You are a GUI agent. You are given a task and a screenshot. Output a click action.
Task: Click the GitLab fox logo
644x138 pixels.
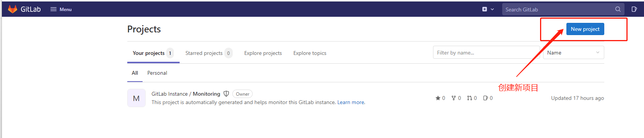[x=13, y=9]
